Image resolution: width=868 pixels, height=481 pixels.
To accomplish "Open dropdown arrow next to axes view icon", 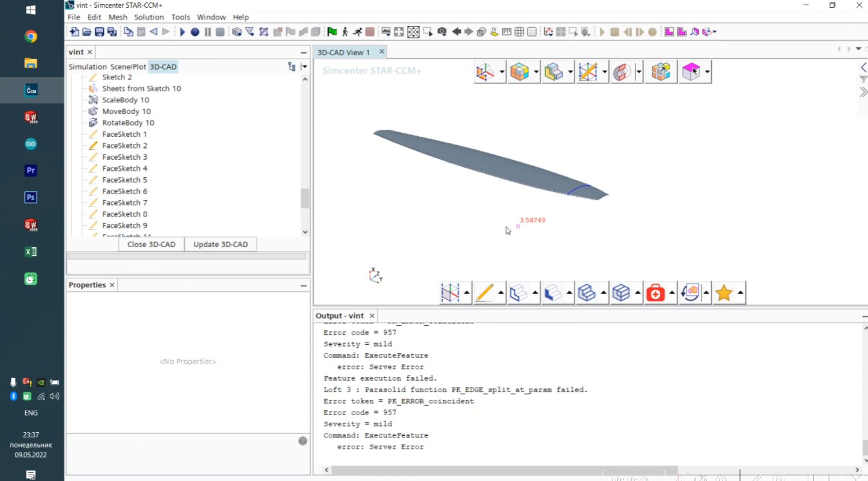I will click(x=502, y=72).
